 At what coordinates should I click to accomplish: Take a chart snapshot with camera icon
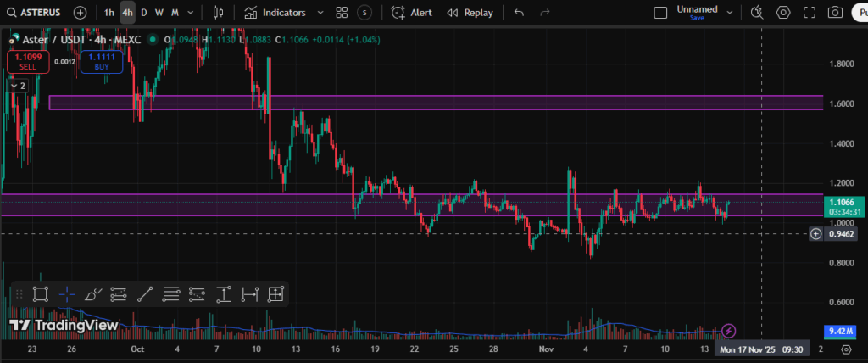(836, 13)
